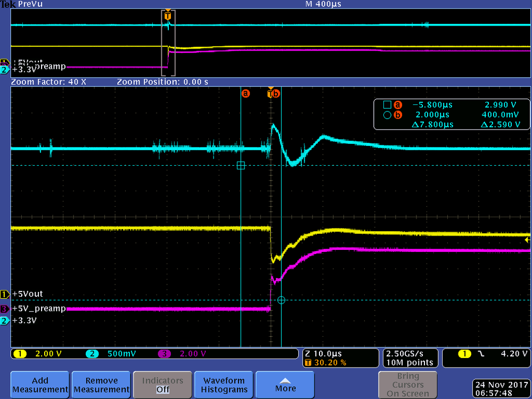The width and height of the screenshot is (532, 399).
Task: Select cursor a marker at top of graticule
Action: point(245,93)
